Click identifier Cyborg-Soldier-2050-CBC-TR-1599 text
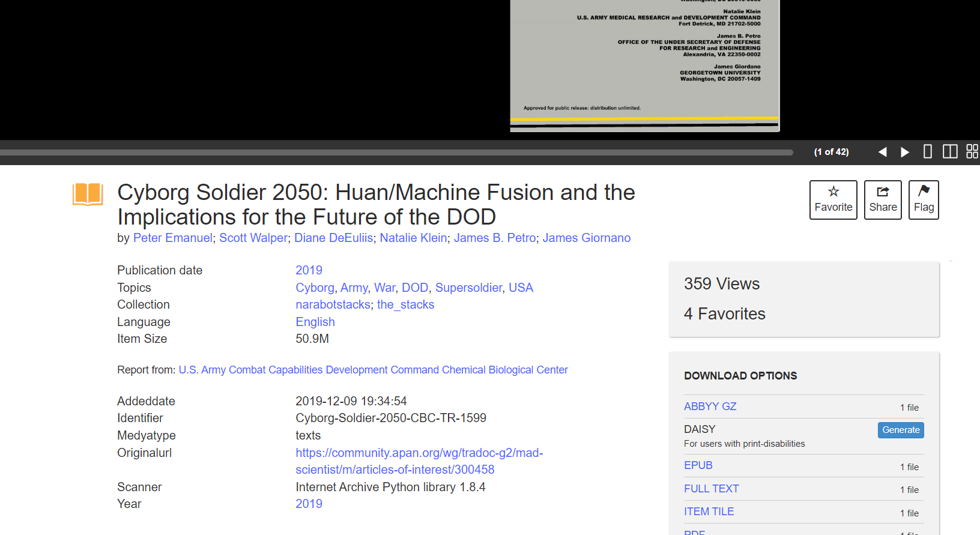Screen dimensions: 980x535 (391, 418)
